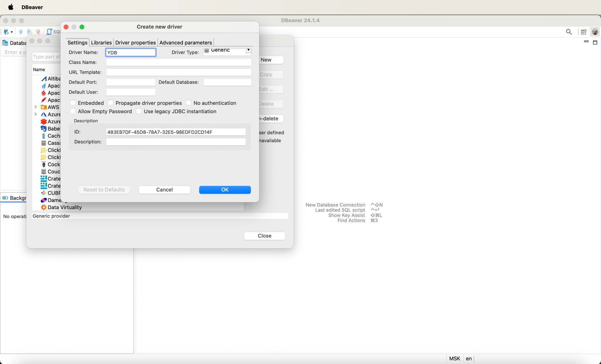Viewport: 601px width, 364px height.
Task: Click the new database connection plug icon
Action: [6, 32]
